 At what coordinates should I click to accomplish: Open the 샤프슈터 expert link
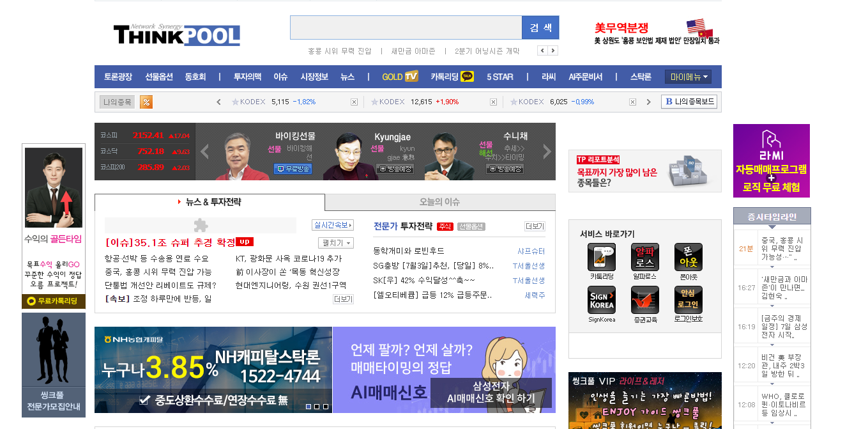point(531,251)
